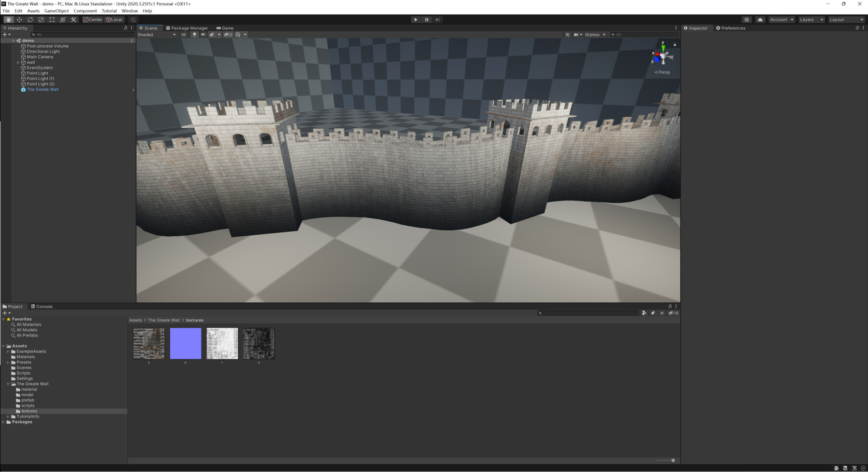Click the Pause button
This screenshot has width=868, height=472.
pyautogui.click(x=427, y=20)
